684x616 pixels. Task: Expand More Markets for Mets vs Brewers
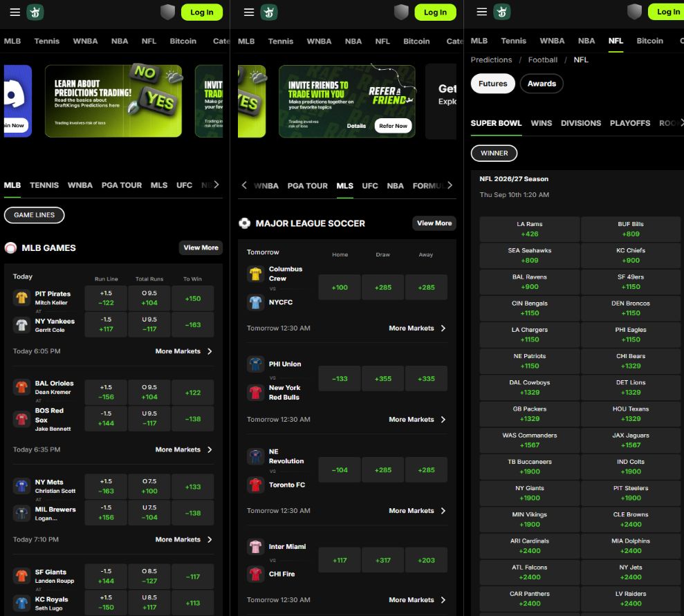coord(184,539)
